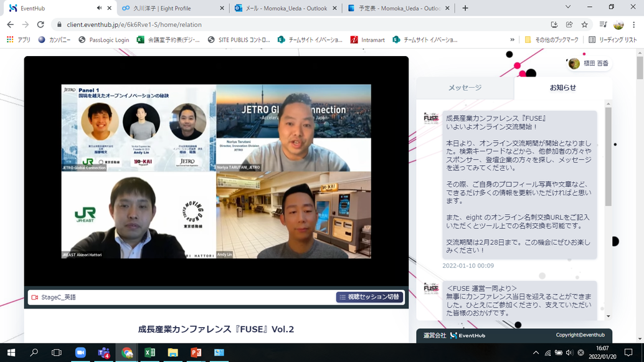Go back to the previous page
Image resolution: width=644 pixels, height=362 pixels.
click(x=10, y=25)
